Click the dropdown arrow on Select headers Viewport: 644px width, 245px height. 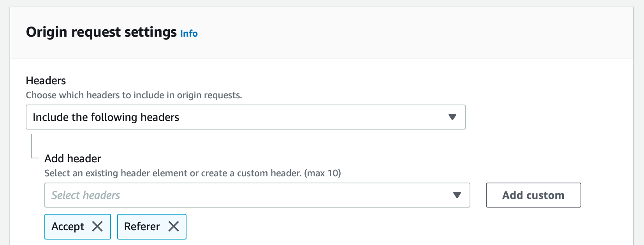coord(457,195)
